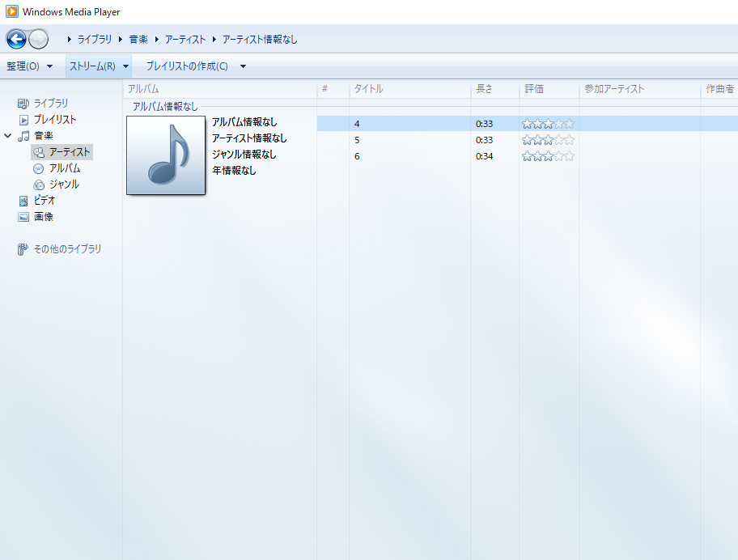Select アルバム under 音楽

click(65, 168)
